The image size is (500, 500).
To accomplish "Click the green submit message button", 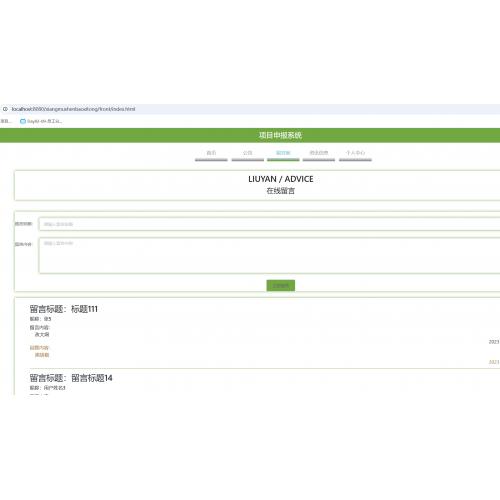I will coord(281,286).
